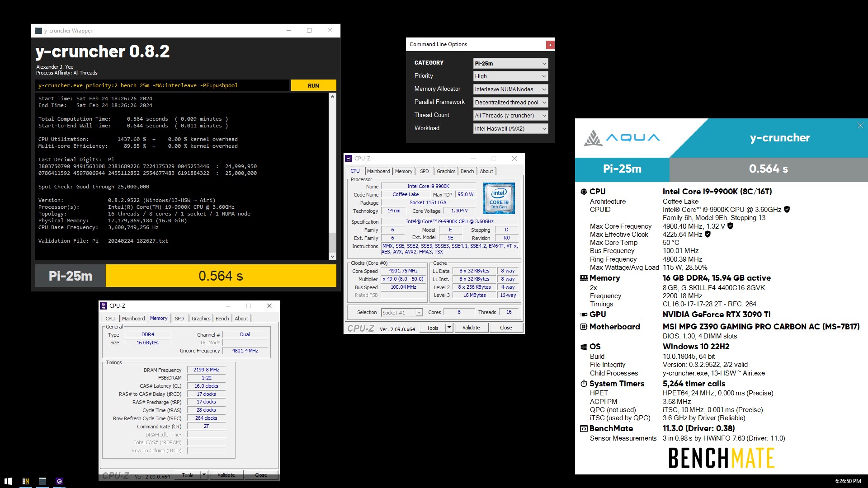Screen dimensions: 868x488
Task: Open CPU-Z taskbar icon
Action: pos(59,481)
